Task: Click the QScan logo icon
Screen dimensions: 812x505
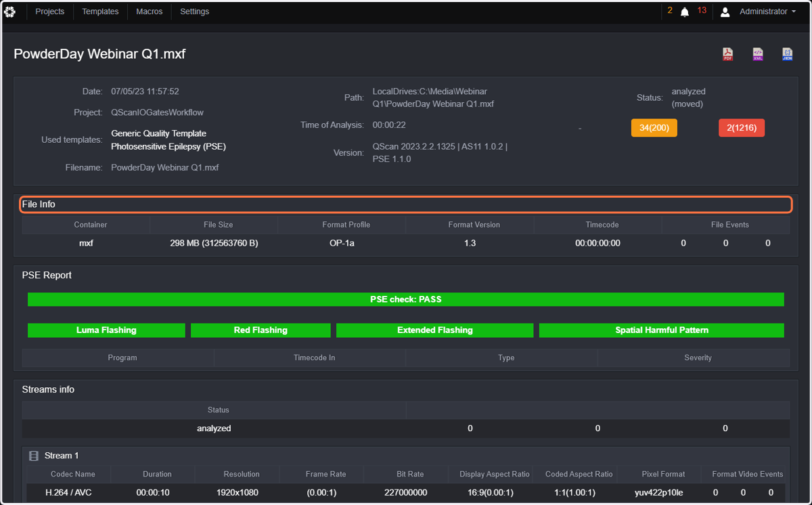Action: coord(9,12)
